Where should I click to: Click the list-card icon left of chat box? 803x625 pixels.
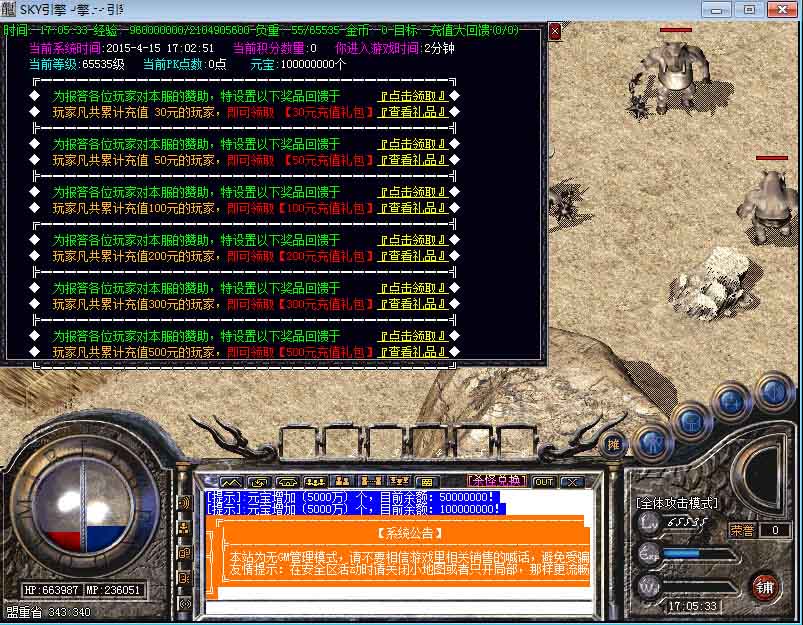184,578
